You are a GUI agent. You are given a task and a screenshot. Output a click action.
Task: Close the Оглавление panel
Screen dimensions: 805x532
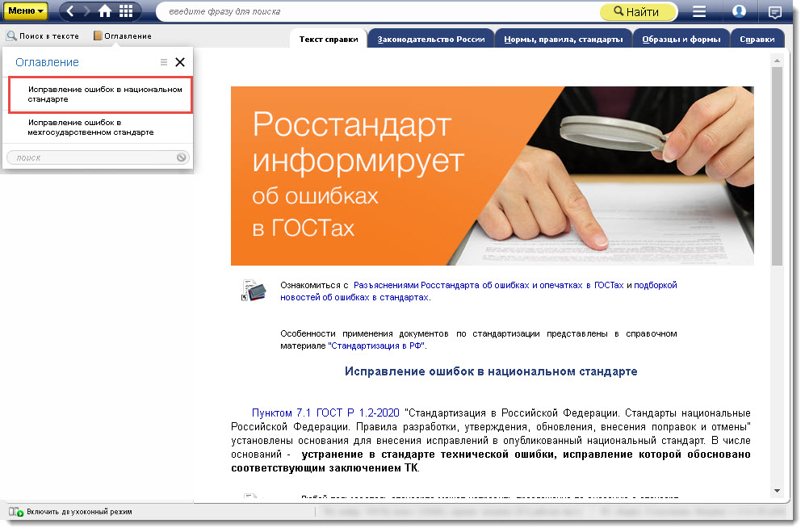(x=180, y=62)
